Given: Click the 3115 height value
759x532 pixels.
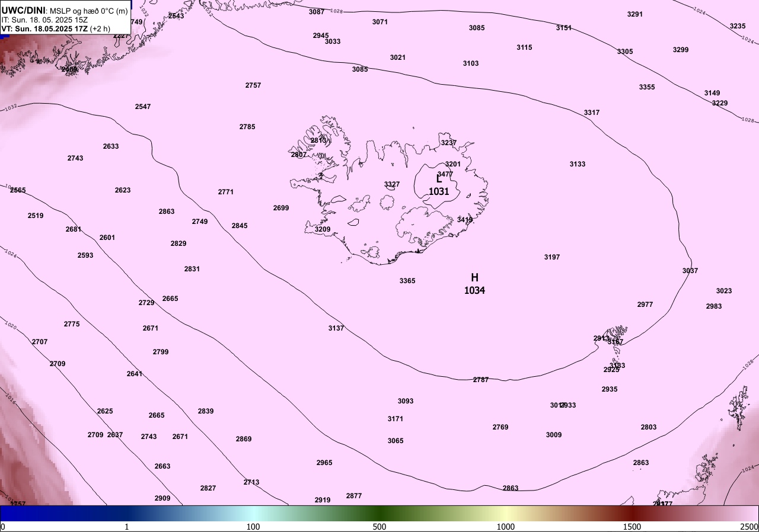Looking at the screenshot, I should [x=524, y=47].
